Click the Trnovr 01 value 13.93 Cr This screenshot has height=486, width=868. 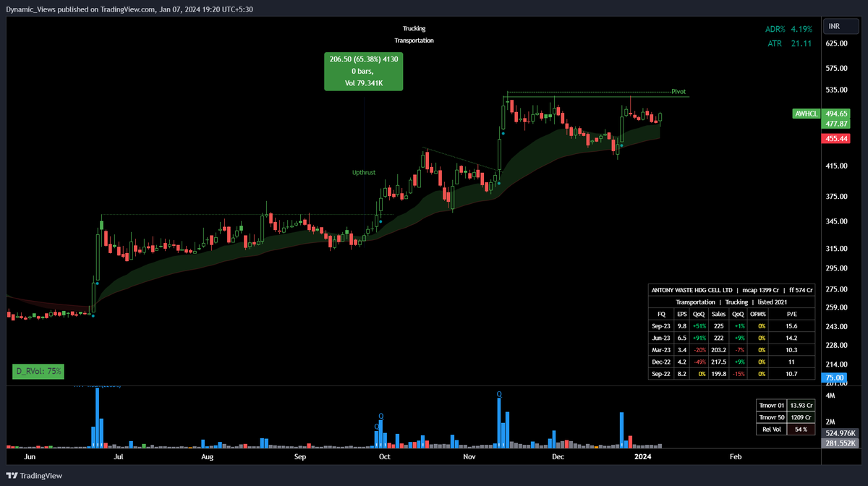[800, 405]
